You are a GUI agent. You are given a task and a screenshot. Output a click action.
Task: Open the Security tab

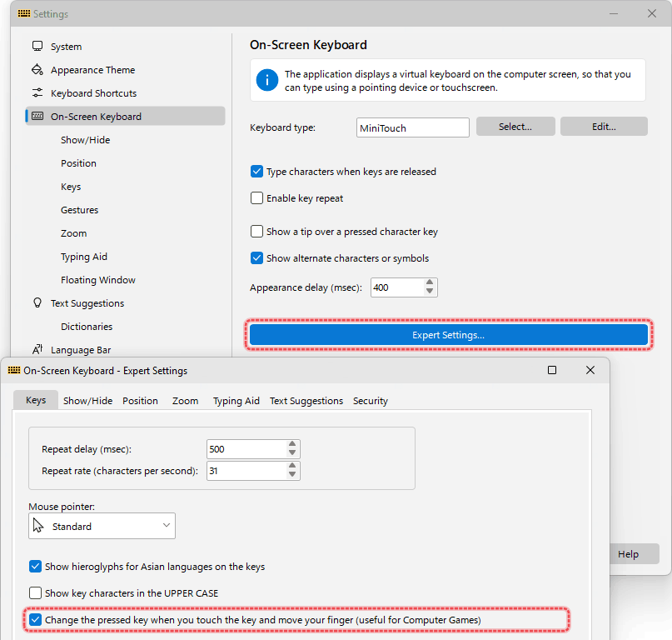click(x=371, y=401)
